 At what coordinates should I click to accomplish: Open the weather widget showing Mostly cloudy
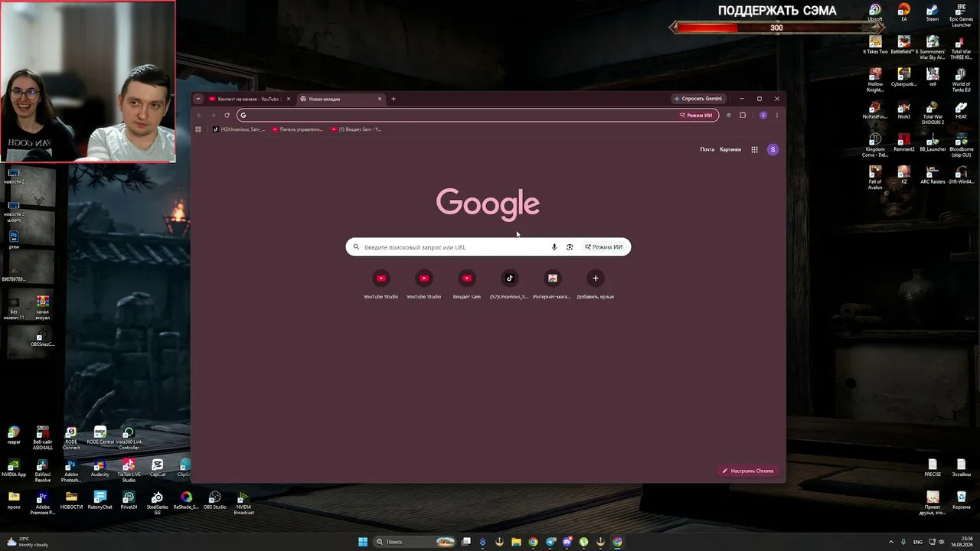point(29,542)
